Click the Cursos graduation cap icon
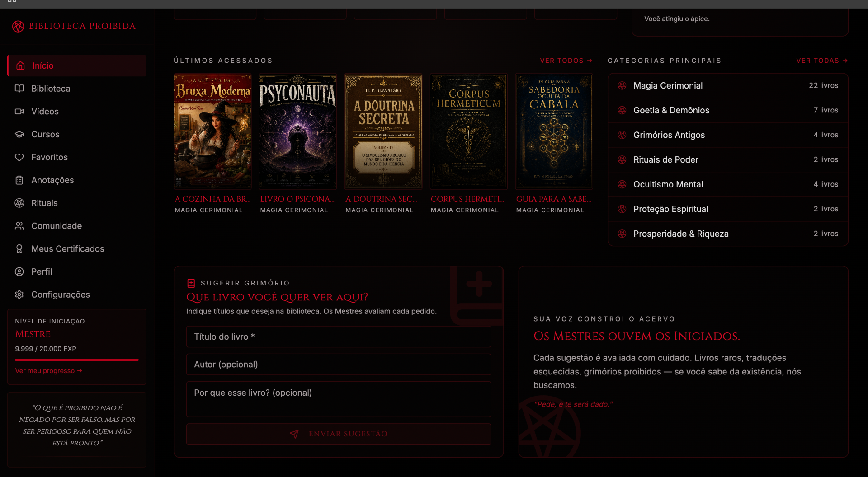Viewport: 868px width, 477px height. pyautogui.click(x=19, y=134)
